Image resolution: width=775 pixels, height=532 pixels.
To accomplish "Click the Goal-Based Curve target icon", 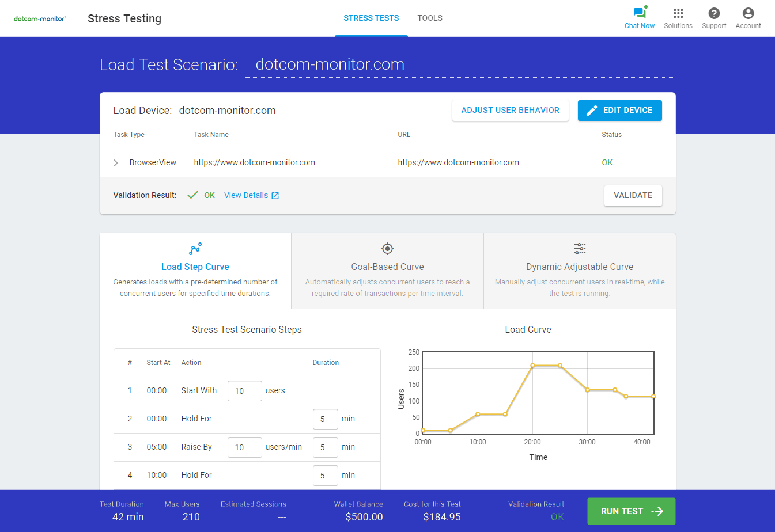I will click(x=387, y=249).
